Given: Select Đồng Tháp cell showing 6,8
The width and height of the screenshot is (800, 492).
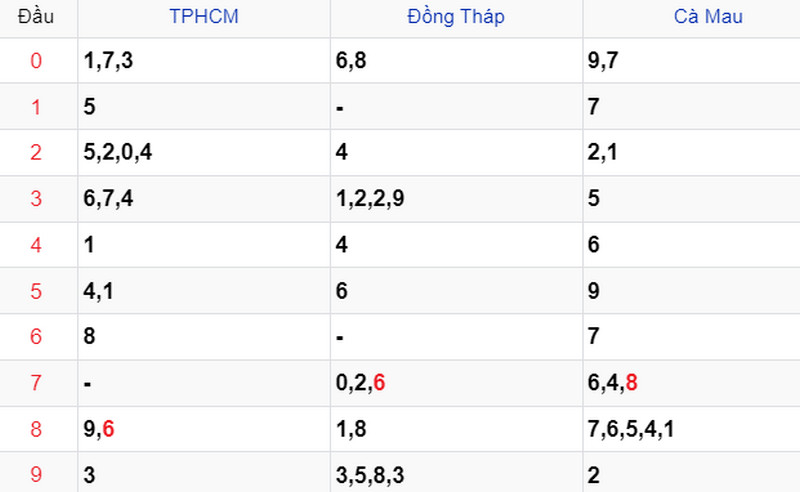Looking at the screenshot, I should point(456,60).
